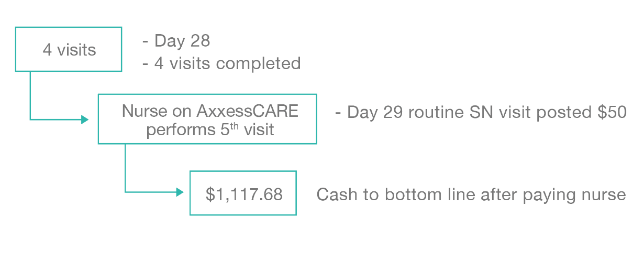Image resolution: width=644 pixels, height=260 pixels.
Task: Click the vertical connector below "4 visits" box
Action: [30, 95]
